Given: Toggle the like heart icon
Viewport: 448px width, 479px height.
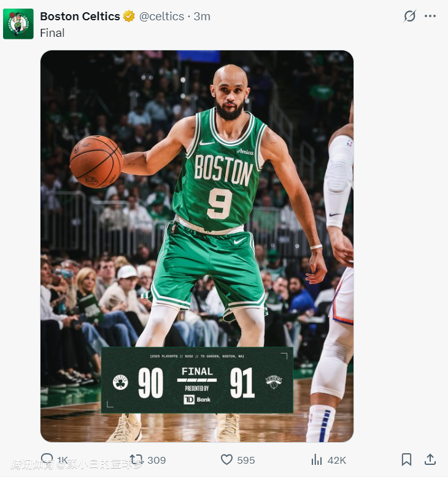Looking at the screenshot, I should (226, 459).
